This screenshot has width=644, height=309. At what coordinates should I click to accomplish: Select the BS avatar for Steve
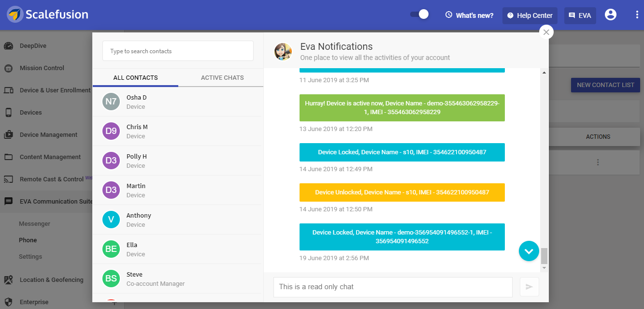(x=111, y=279)
